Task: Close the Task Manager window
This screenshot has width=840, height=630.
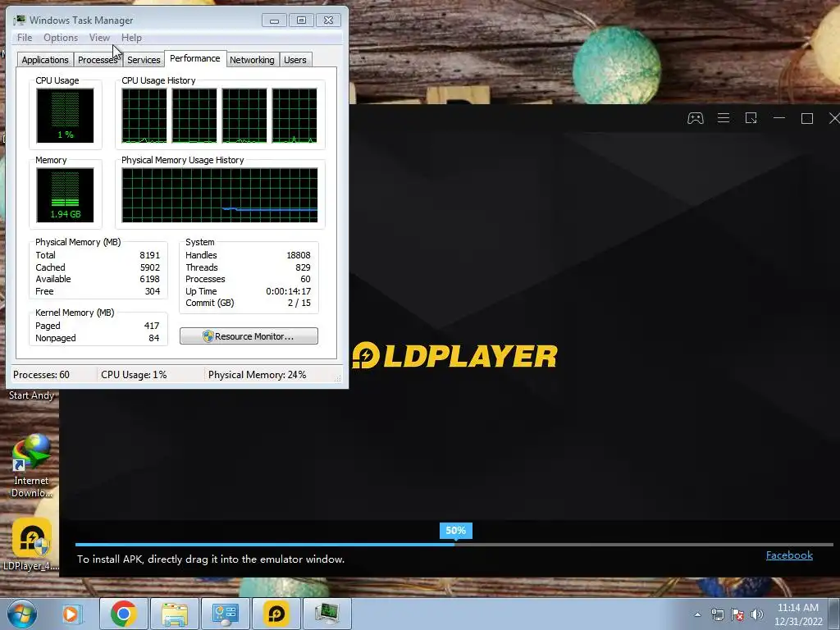Action: pos(328,21)
